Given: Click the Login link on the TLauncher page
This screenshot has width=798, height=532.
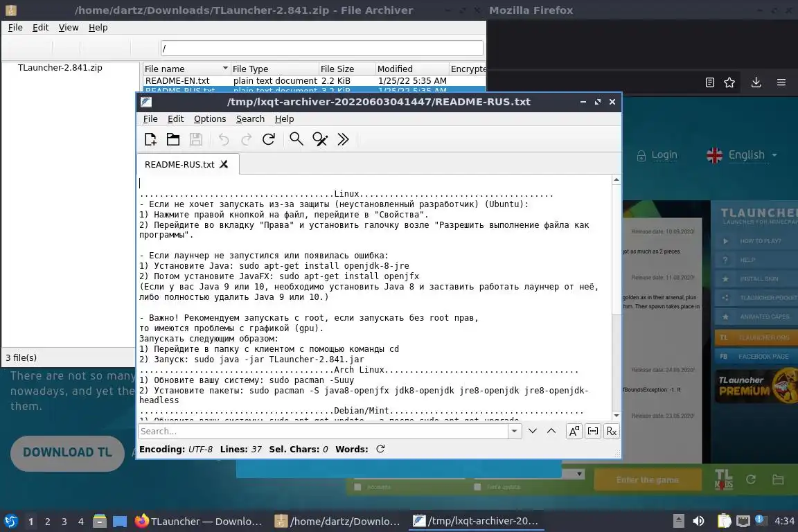Looking at the screenshot, I should click(x=657, y=155).
